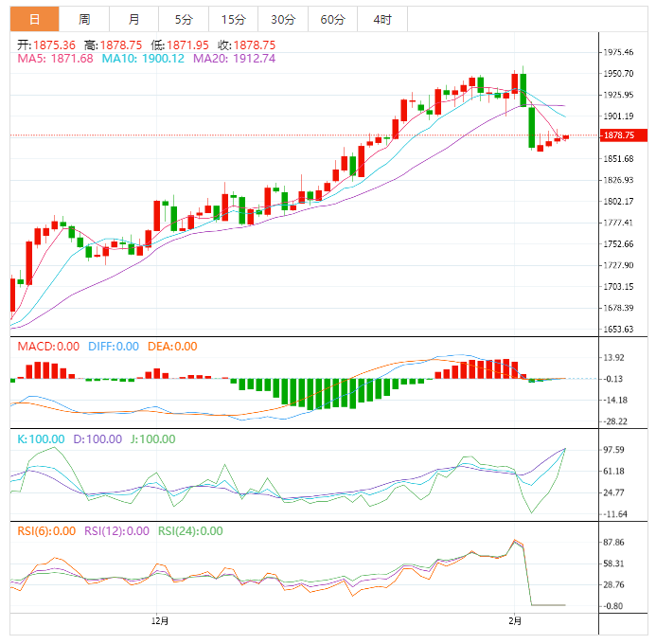Click the -0.80 RSI axis value
656x644 pixels.
point(612,606)
